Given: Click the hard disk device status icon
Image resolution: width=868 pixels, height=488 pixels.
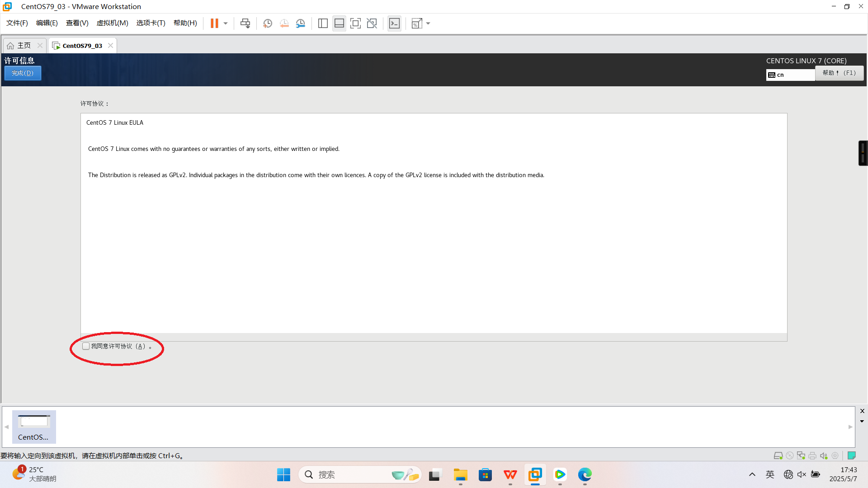Looking at the screenshot, I should [x=778, y=455].
